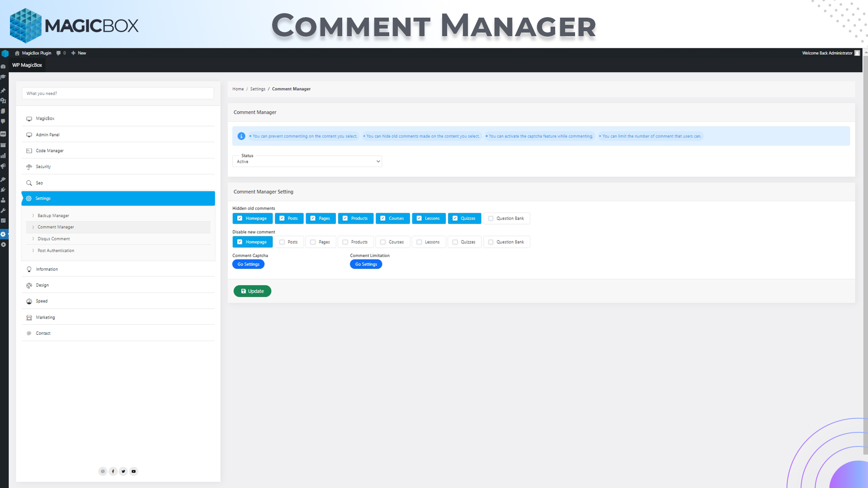The image size is (868, 488).
Task: Expand the Code Manager menu section
Action: coord(118,150)
